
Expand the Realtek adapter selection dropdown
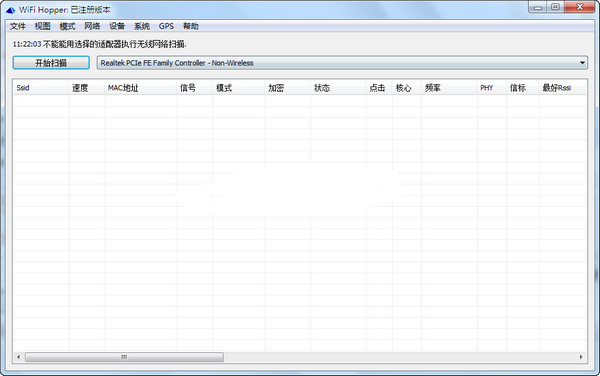pyautogui.click(x=342, y=63)
